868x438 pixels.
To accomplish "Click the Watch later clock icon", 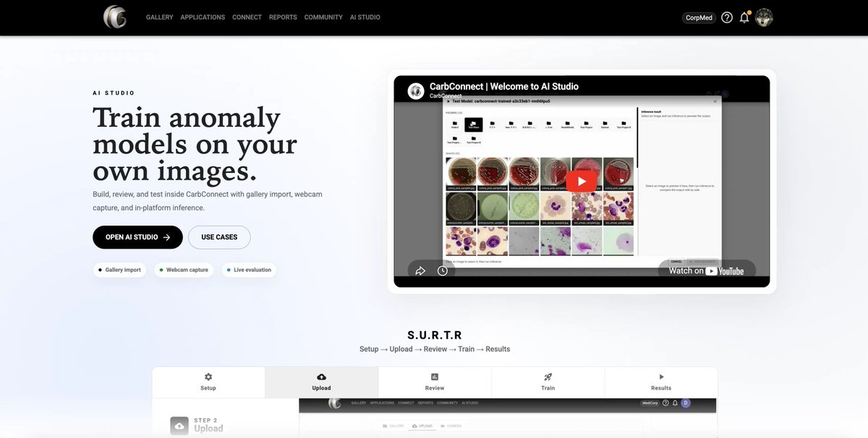I will [x=443, y=271].
